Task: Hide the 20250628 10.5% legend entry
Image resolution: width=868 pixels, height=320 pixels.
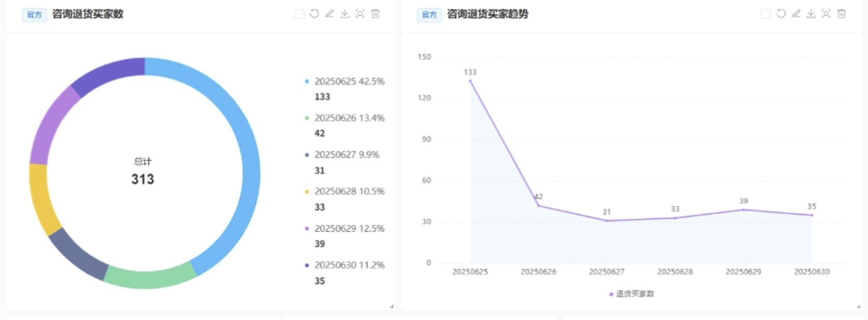Action: (x=349, y=192)
